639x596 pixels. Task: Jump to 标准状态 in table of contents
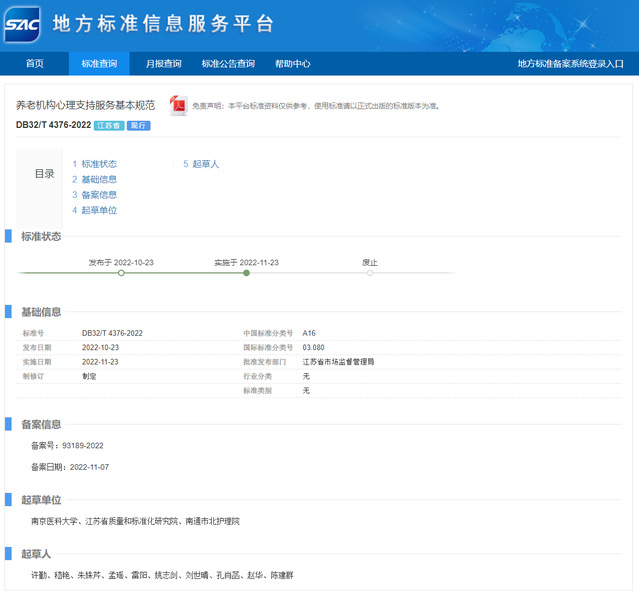tap(98, 164)
